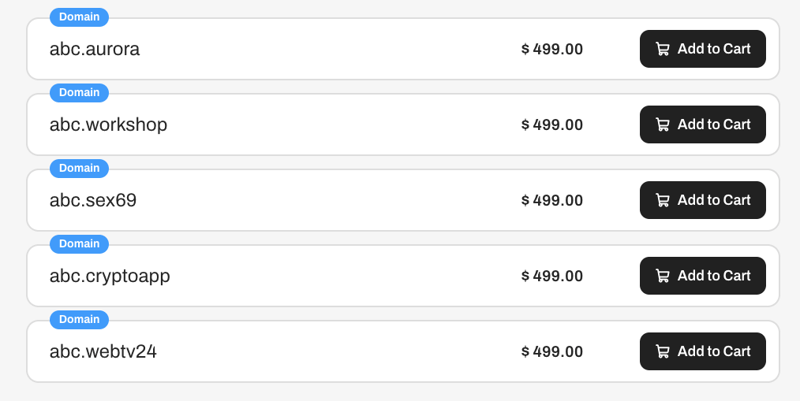Click the $499.00 price for abc.webtv24
The height and width of the screenshot is (401, 800).
click(x=552, y=352)
